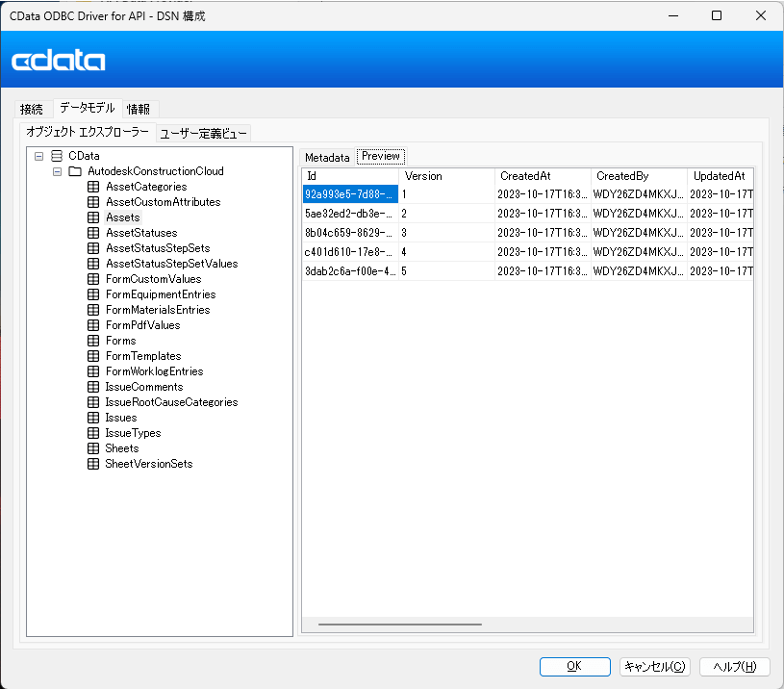
Task: Close the CData ODBC Driver dialog
Action: [x=761, y=15]
